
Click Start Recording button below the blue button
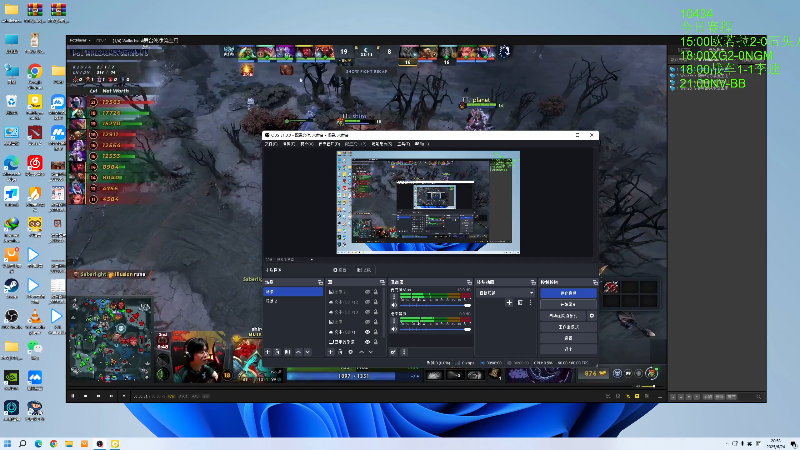tap(568, 304)
